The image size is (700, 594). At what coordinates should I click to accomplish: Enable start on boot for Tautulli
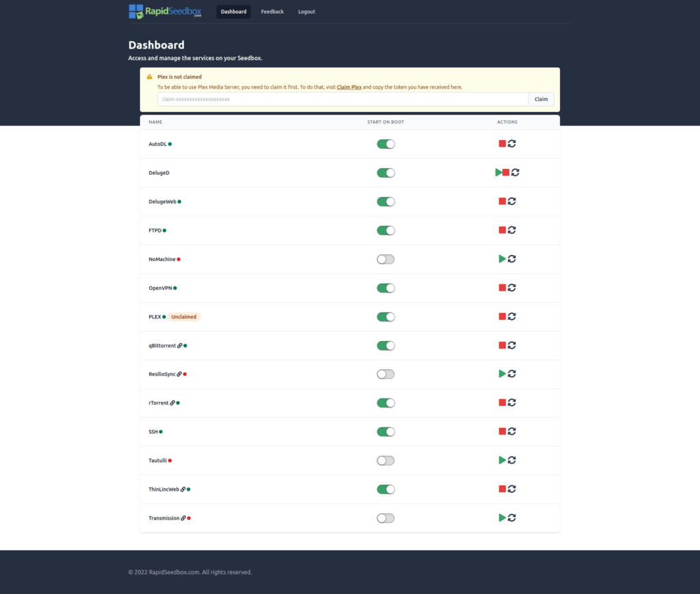pos(386,461)
